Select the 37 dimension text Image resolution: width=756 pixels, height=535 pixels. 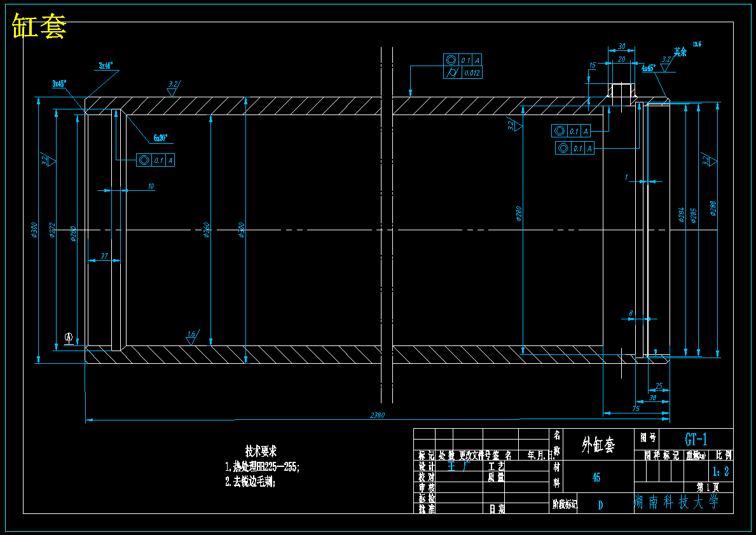104,256
